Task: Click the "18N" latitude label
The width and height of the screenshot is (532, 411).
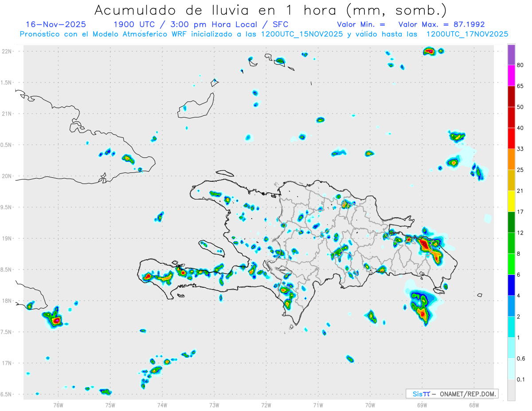Action: coord(7,301)
